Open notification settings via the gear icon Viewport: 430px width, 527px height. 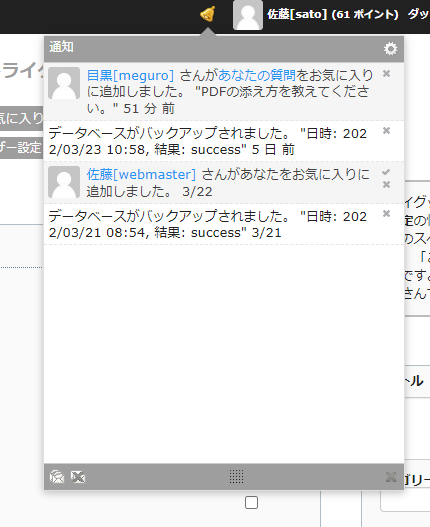tap(390, 49)
